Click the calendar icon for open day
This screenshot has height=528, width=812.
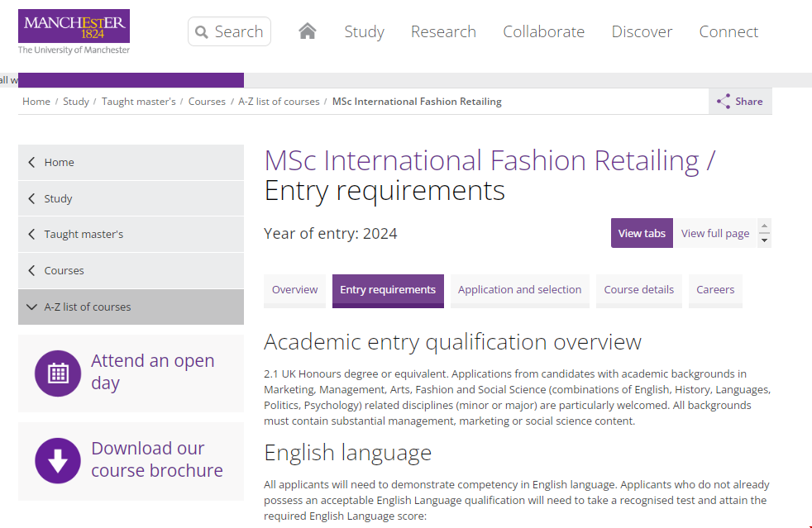(58, 373)
